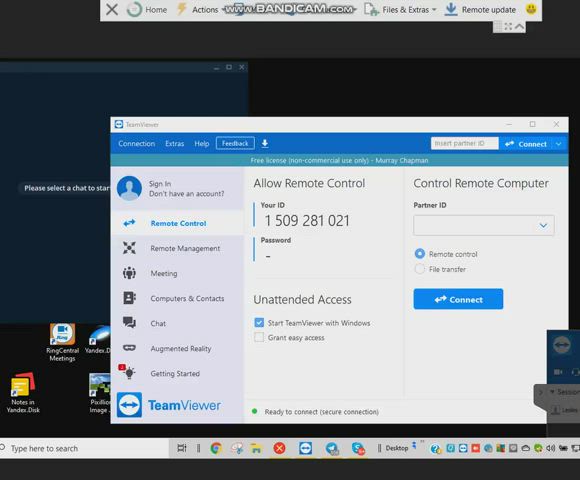Switch to TeamViewer in the taskbar

pos(305,448)
